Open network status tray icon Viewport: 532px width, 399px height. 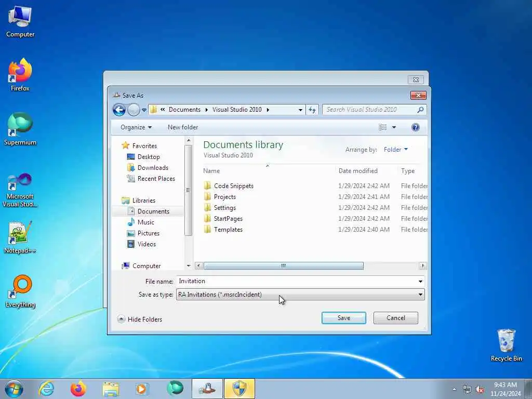[x=467, y=390]
